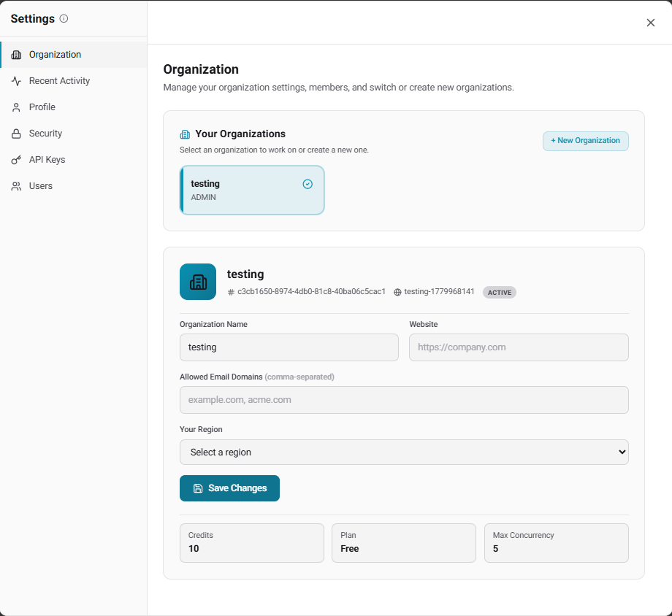The image size is (672, 616).
Task: Click the Website input field
Action: 519,347
